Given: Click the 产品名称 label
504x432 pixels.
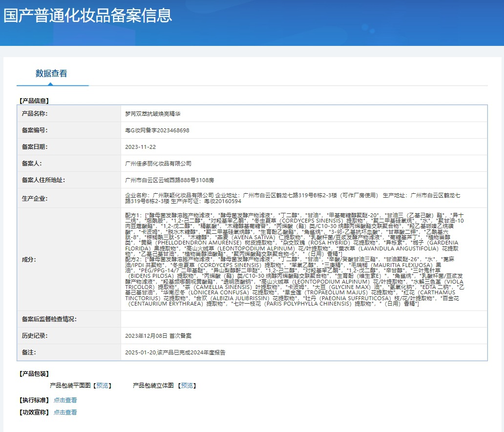Looking at the screenshot, I should click(x=35, y=114).
